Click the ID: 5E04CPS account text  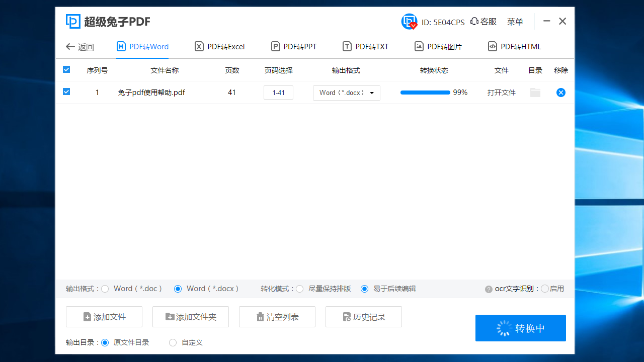(x=443, y=22)
